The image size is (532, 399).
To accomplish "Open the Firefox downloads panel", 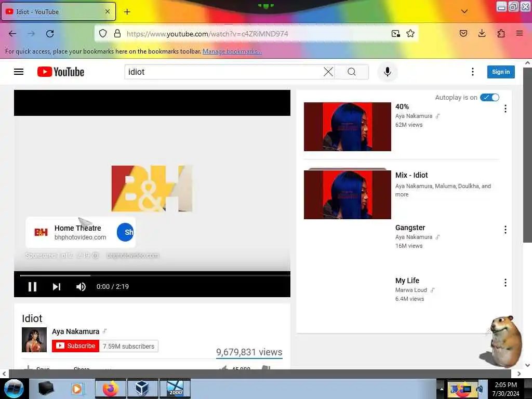I will point(482,33).
